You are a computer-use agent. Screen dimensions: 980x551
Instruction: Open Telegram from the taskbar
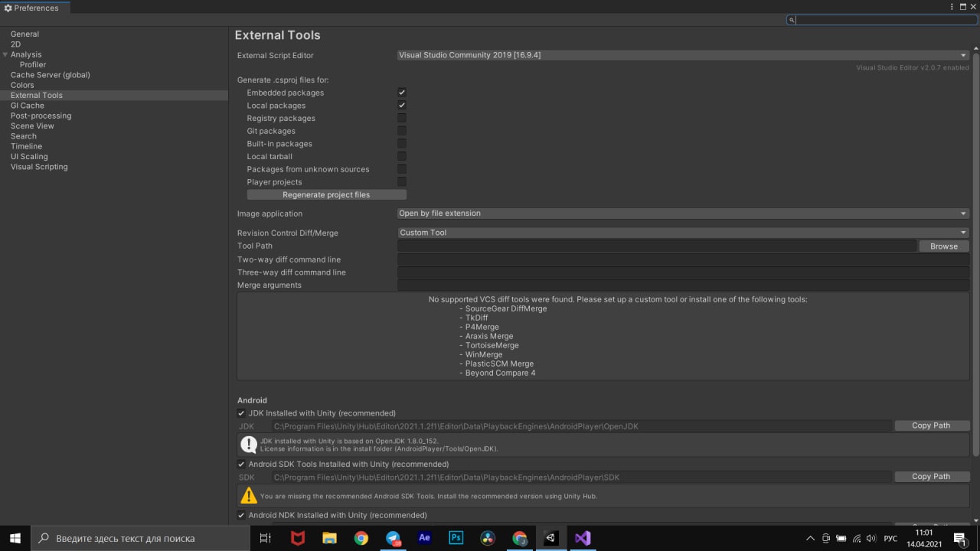pyautogui.click(x=393, y=538)
